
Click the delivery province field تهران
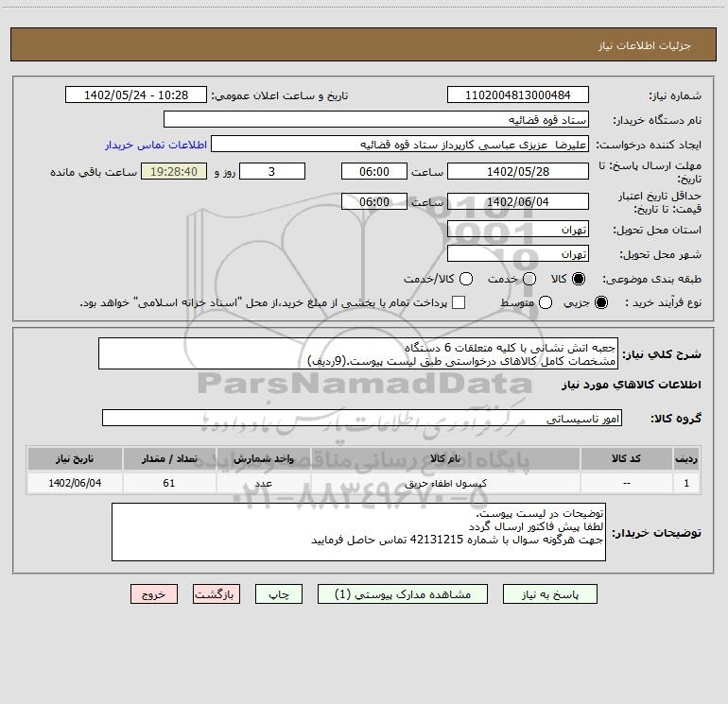[518, 229]
